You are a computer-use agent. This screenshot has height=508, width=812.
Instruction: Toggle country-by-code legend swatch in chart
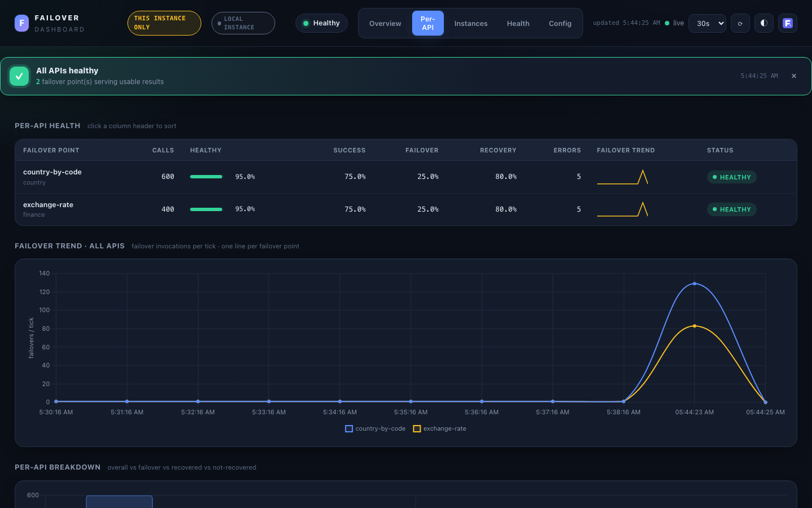[349, 429]
